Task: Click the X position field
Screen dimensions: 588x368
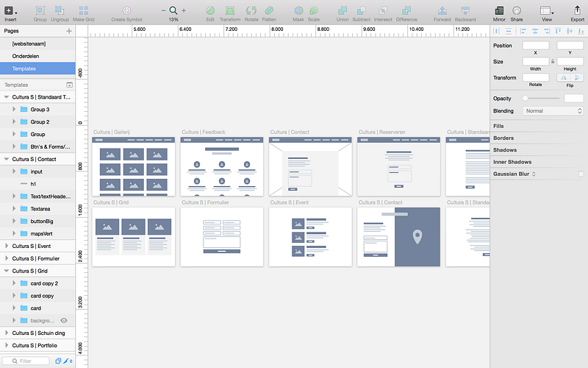Action: pyautogui.click(x=536, y=46)
